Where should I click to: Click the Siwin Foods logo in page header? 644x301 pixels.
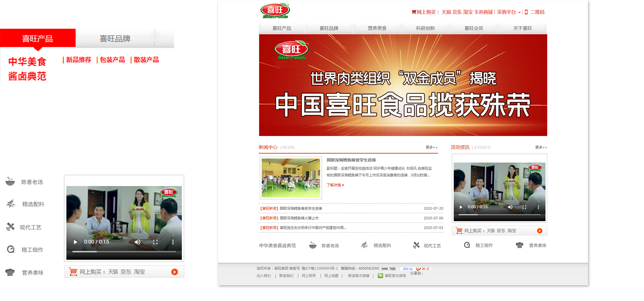(x=275, y=11)
